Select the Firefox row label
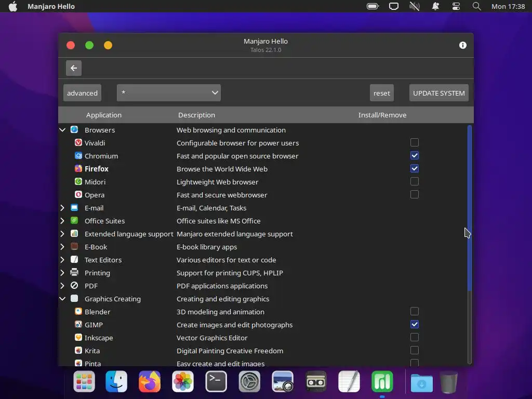532x399 pixels. pyautogui.click(x=96, y=169)
